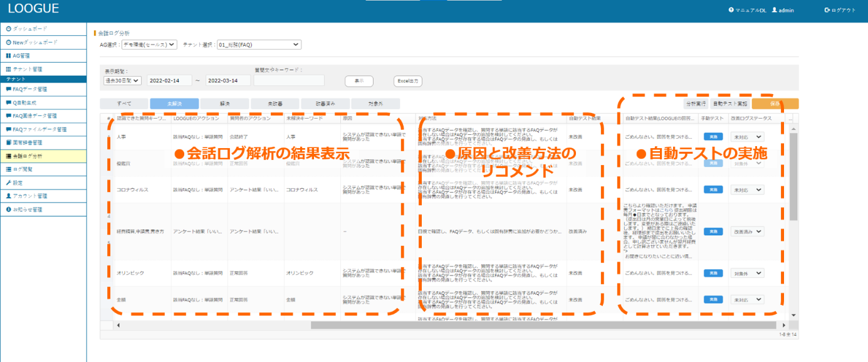
Task: Log out using ログアウト
Action: click(840, 10)
